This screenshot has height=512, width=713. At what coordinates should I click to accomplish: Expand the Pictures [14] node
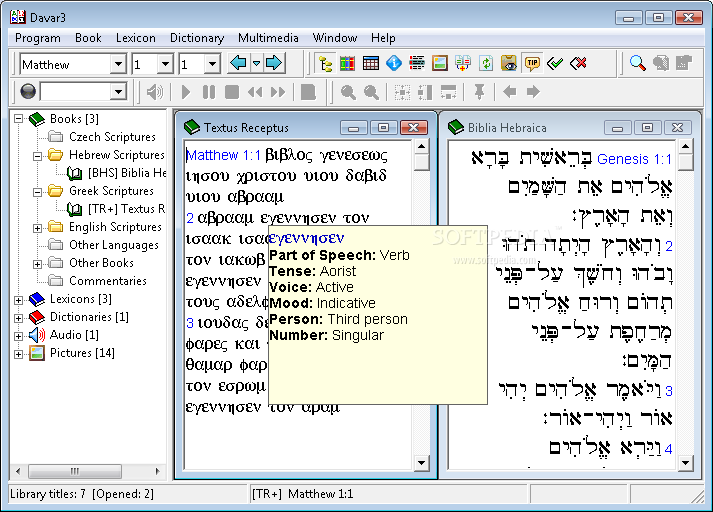click(18, 354)
